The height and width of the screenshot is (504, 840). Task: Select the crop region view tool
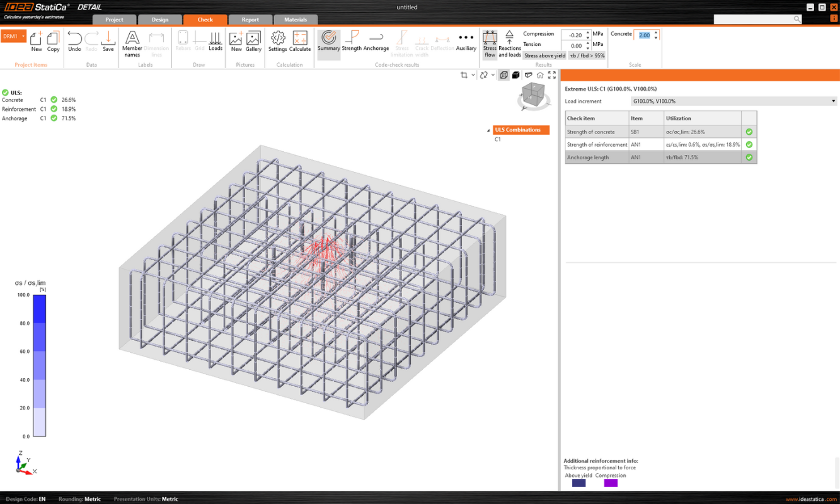click(x=464, y=75)
